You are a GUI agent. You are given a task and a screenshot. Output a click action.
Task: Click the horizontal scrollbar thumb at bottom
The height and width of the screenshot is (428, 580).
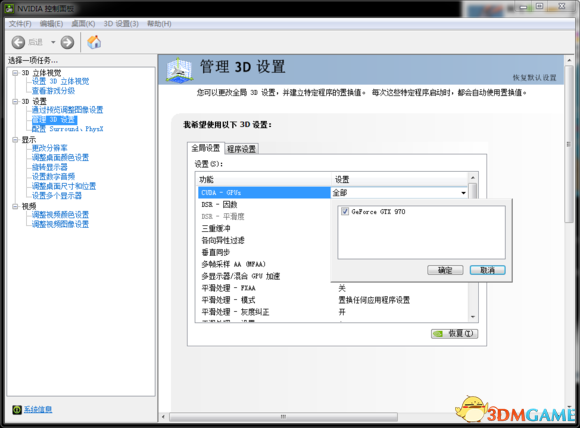click(x=283, y=417)
